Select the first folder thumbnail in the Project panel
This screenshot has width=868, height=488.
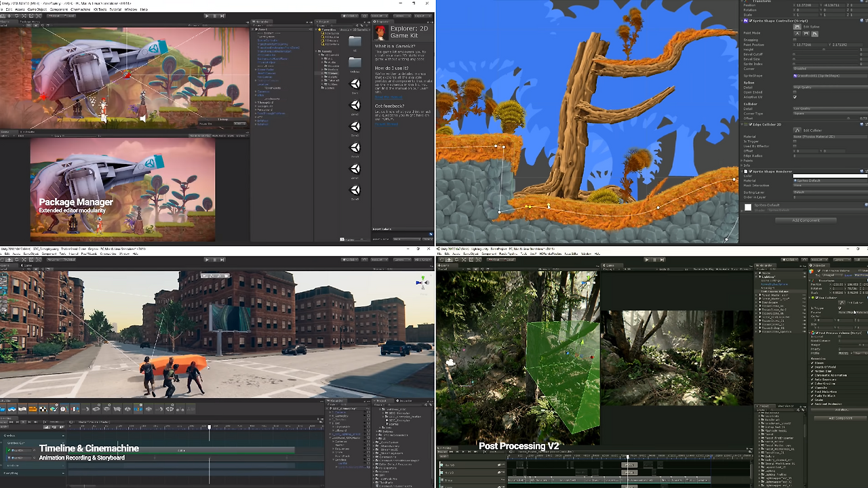tap(355, 41)
